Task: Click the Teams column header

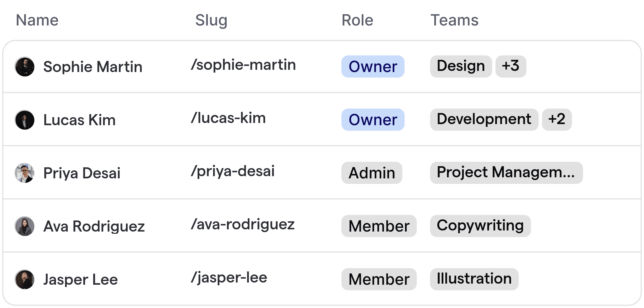Action: pyautogui.click(x=454, y=20)
